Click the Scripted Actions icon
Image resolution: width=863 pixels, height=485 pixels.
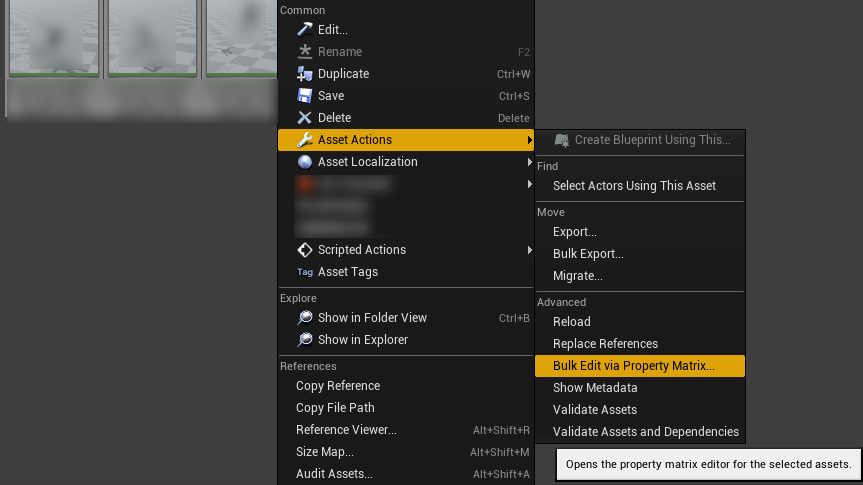[x=305, y=250]
